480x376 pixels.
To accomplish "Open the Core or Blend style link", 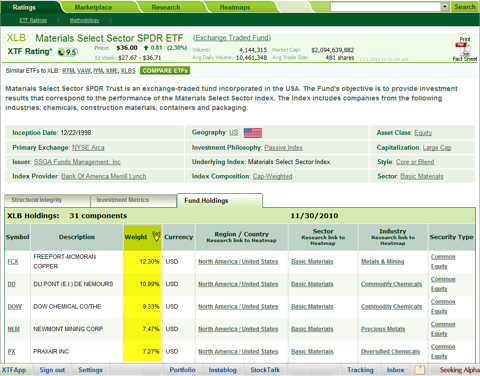I will coord(415,162).
